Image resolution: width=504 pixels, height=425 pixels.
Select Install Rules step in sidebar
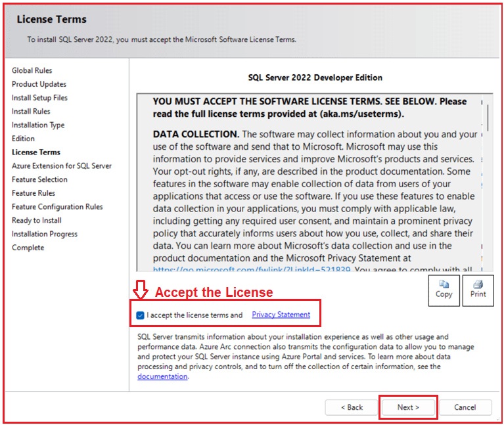click(31, 112)
